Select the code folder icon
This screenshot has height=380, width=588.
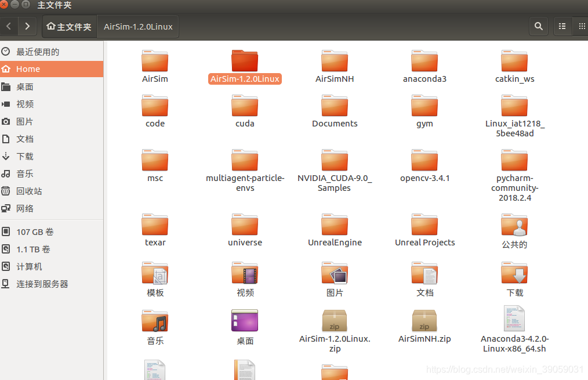pos(155,106)
